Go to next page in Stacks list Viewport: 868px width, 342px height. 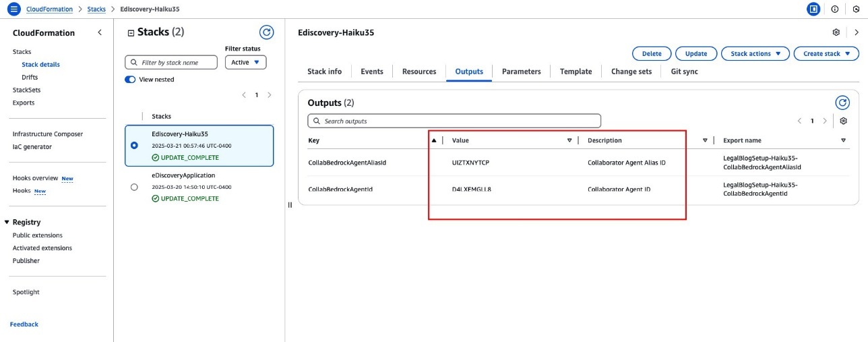click(270, 95)
